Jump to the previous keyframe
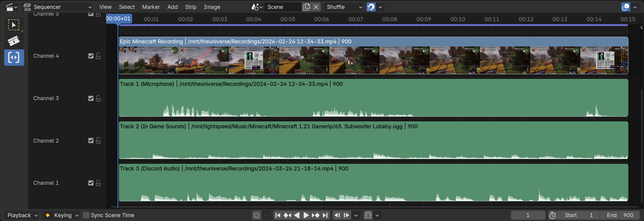 pos(287,215)
